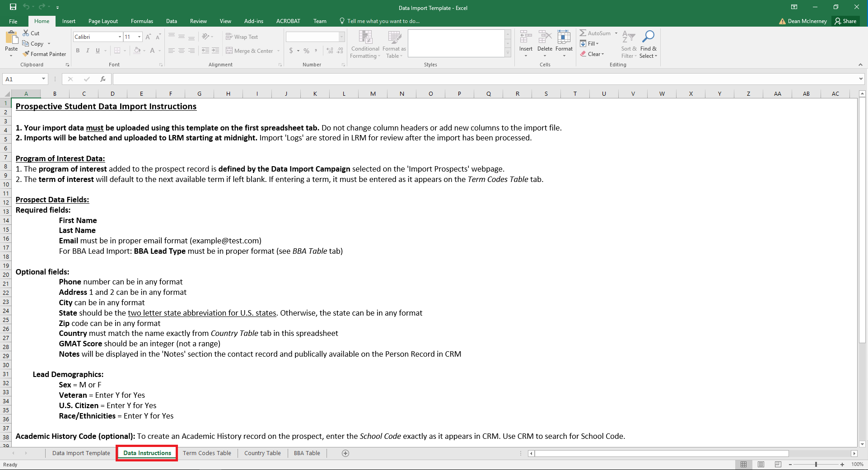Click the Save icon in title bar
This screenshot has width=868, height=470.
(x=13, y=7)
